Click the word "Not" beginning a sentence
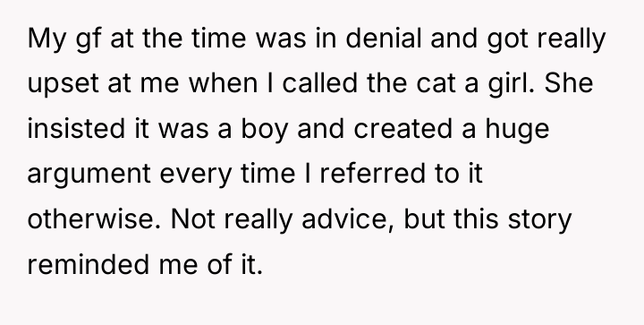Viewport: 644px width, 325px height. (192, 218)
